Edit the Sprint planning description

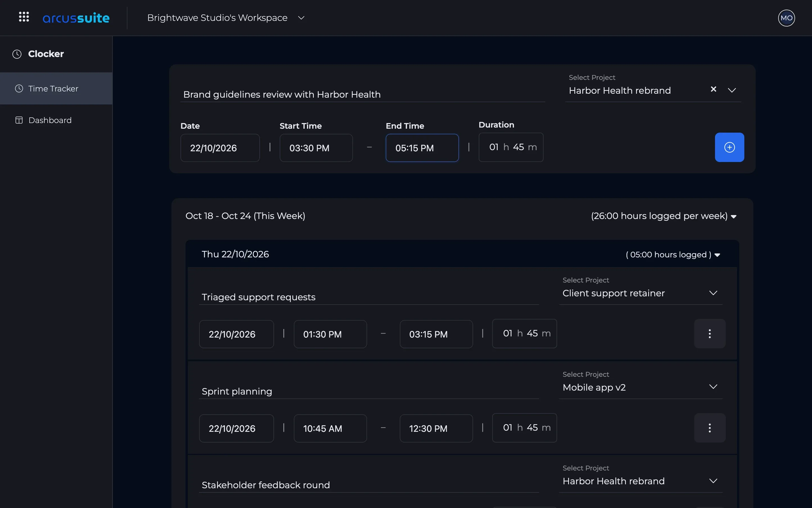pyautogui.click(x=369, y=391)
